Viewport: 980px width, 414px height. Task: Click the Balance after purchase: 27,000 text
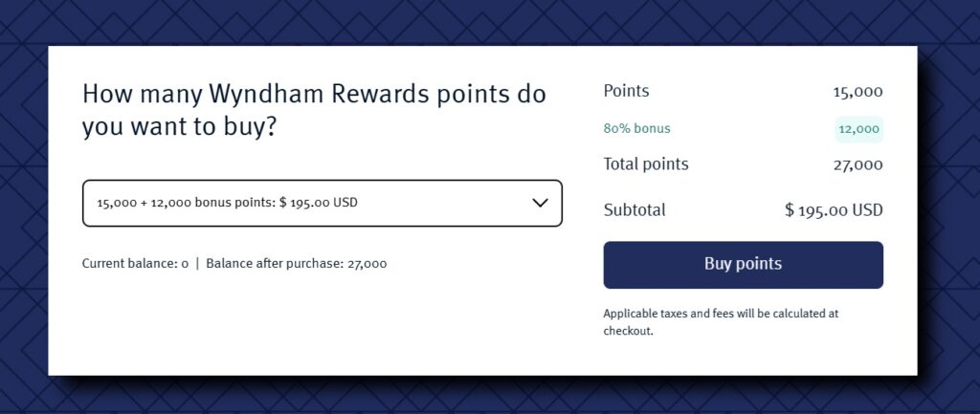click(296, 264)
